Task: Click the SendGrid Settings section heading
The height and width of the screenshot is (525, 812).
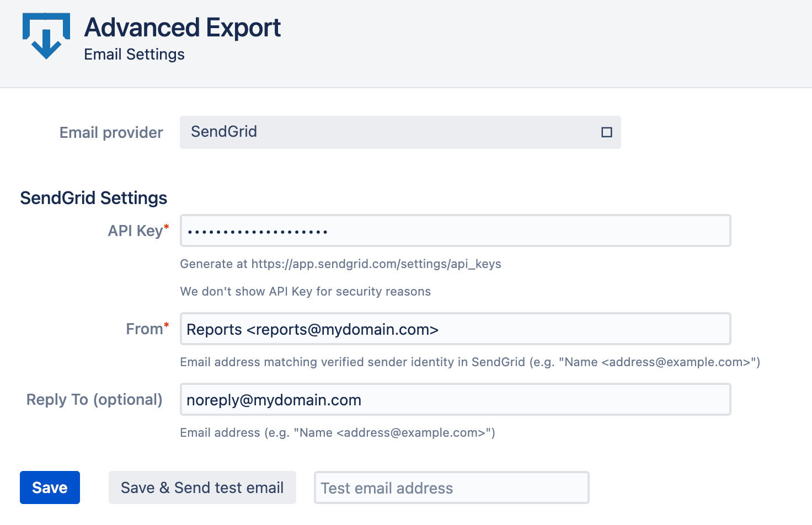Action: click(94, 198)
